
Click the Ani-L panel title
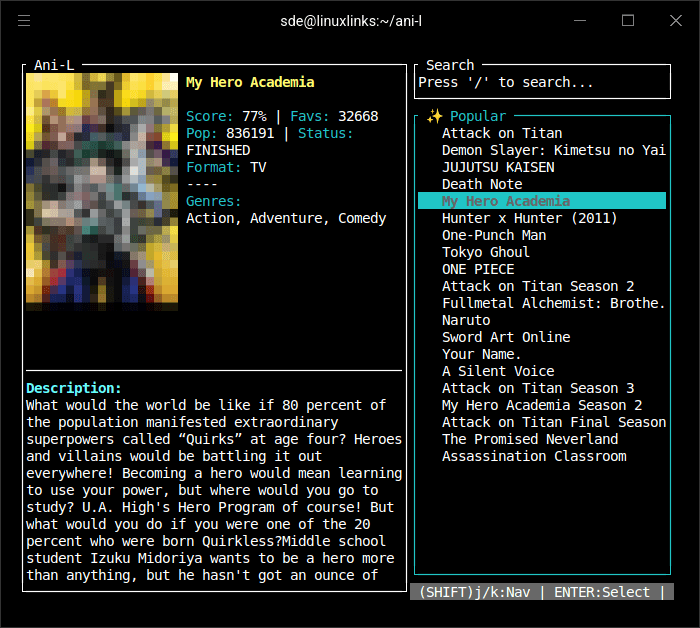[54, 65]
